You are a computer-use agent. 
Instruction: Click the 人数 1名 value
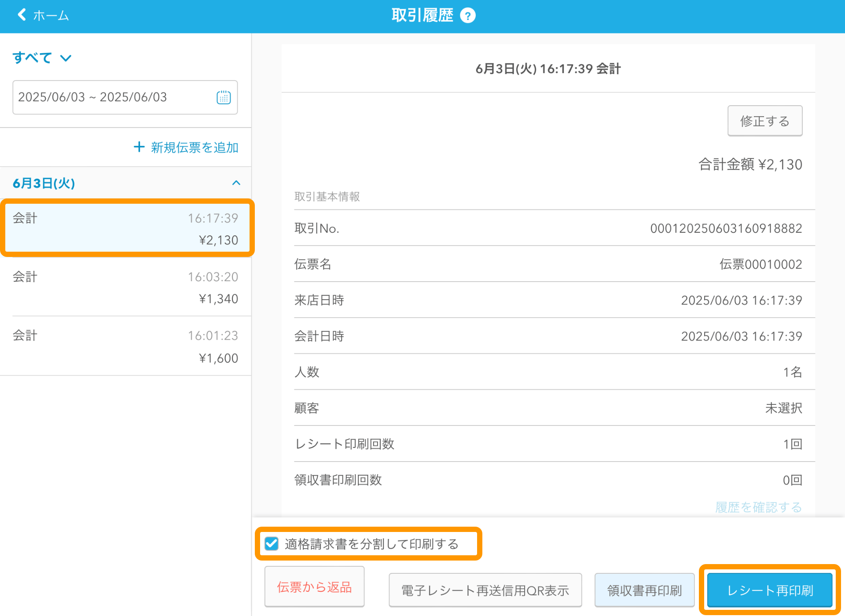(792, 372)
